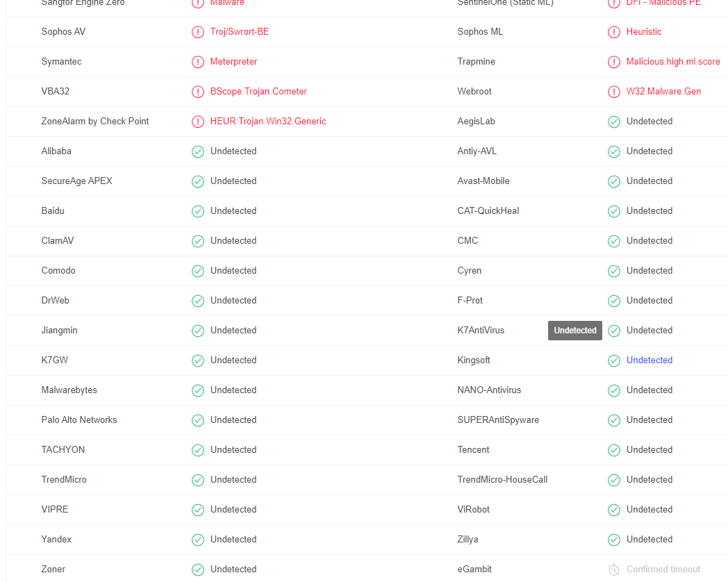Click the blue Undetected link in the Kingsoft row
728x582 pixels.
pyautogui.click(x=649, y=360)
